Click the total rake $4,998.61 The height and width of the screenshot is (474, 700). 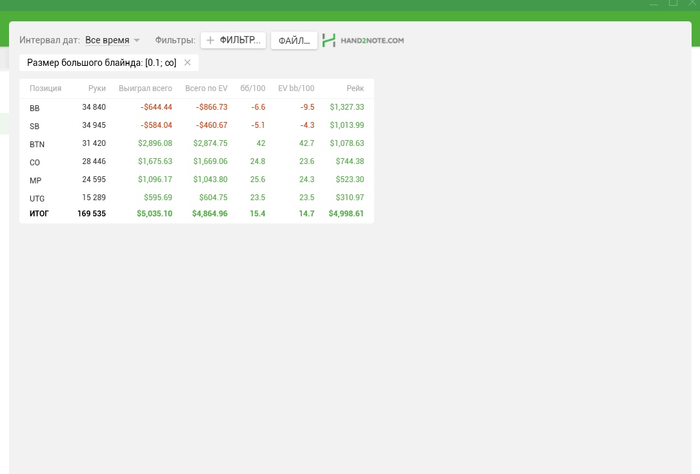[346, 214]
